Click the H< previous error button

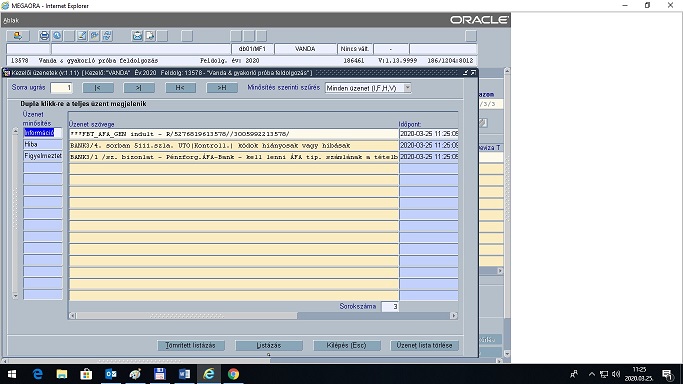pyautogui.click(x=180, y=88)
